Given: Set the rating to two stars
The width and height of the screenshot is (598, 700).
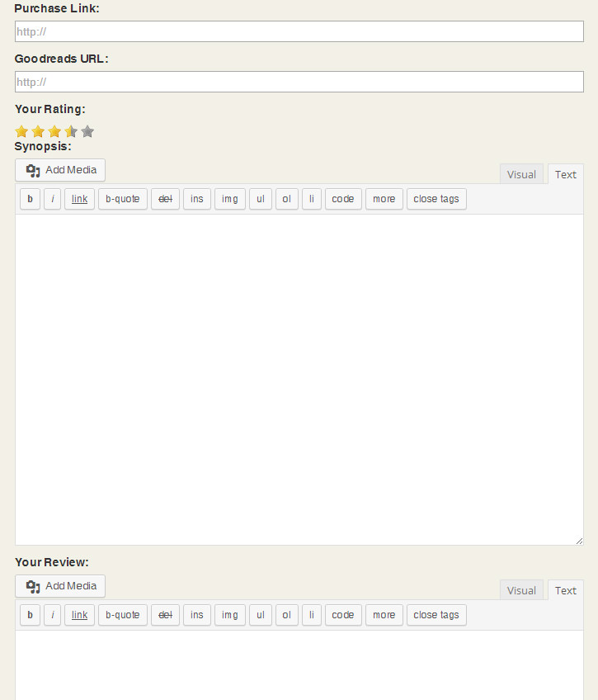Looking at the screenshot, I should 38,131.
